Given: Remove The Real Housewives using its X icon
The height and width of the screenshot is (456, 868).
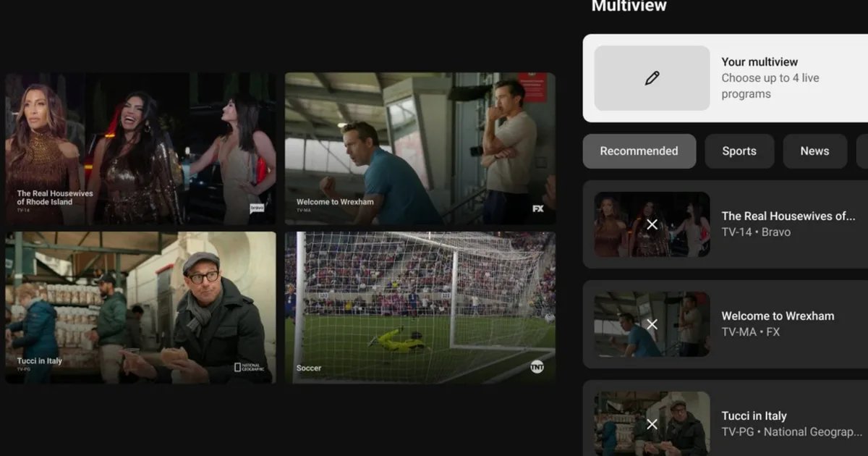Looking at the screenshot, I should tap(652, 224).
